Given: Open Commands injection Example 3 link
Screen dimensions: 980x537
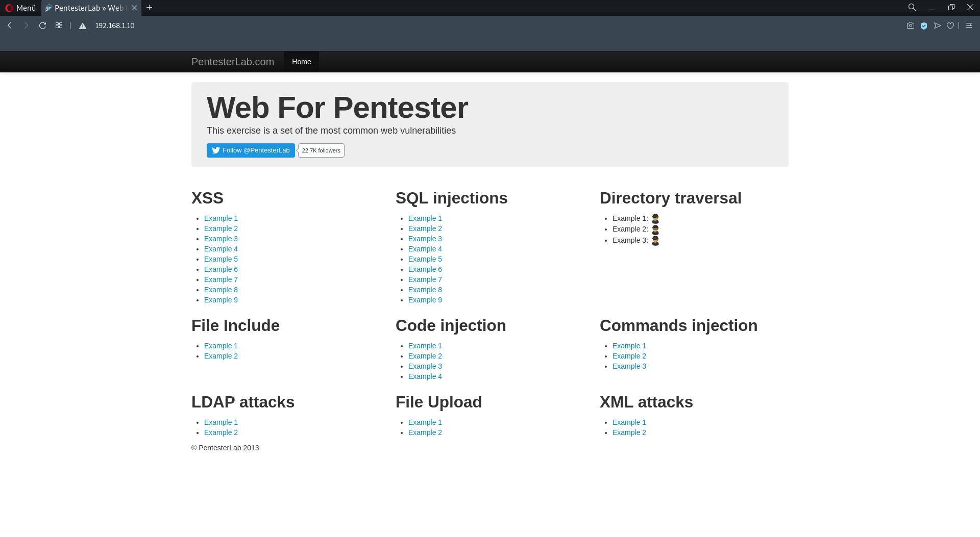Looking at the screenshot, I should tap(629, 366).
